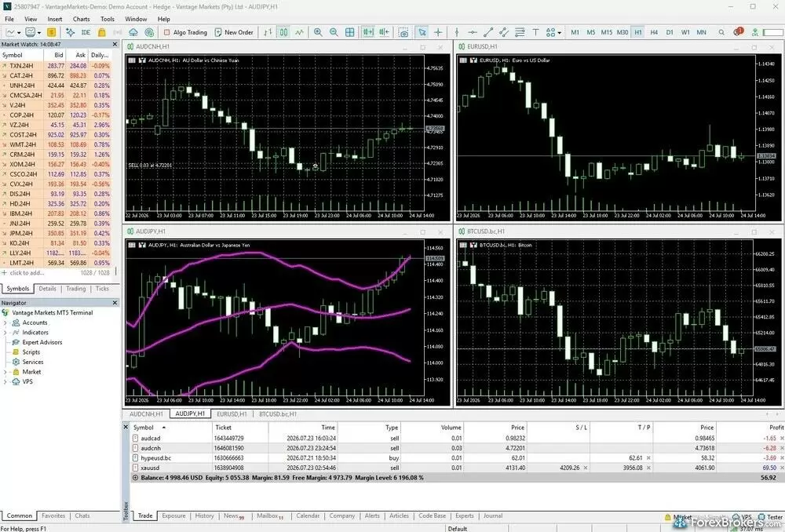Open the Favorites tab in Navigator
Image resolution: width=785 pixels, height=532 pixels.
pos(53,516)
